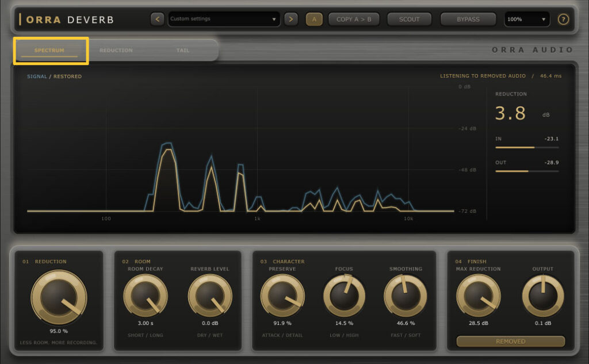Open the 100% scale dropdown
The height and width of the screenshot is (364, 589).
(527, 19)
